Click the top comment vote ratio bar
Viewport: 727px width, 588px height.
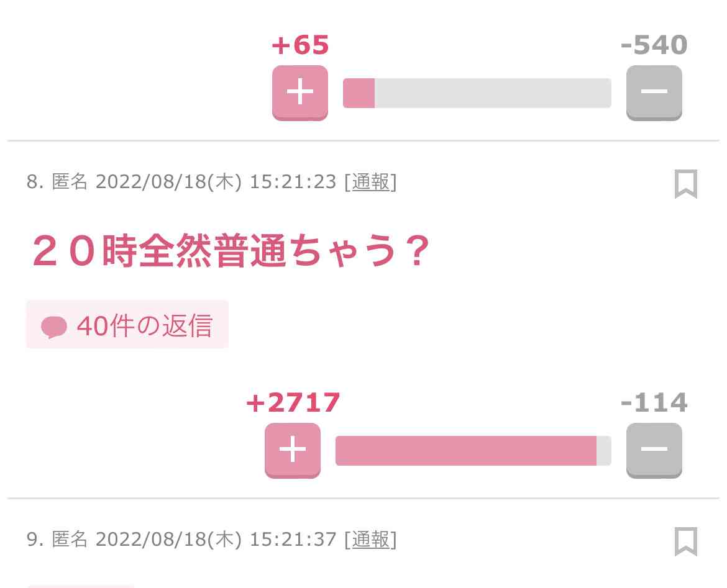click(x=477, y=93)
